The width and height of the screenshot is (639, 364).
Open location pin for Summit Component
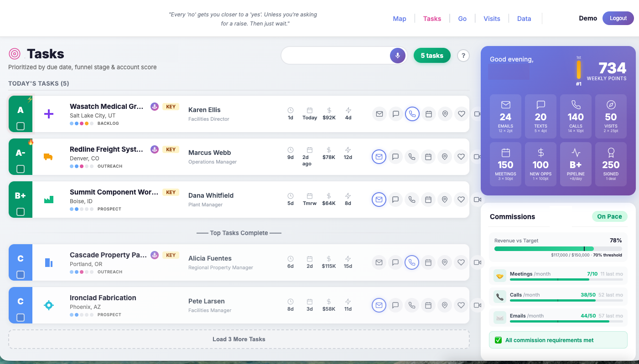pos(445,200)
